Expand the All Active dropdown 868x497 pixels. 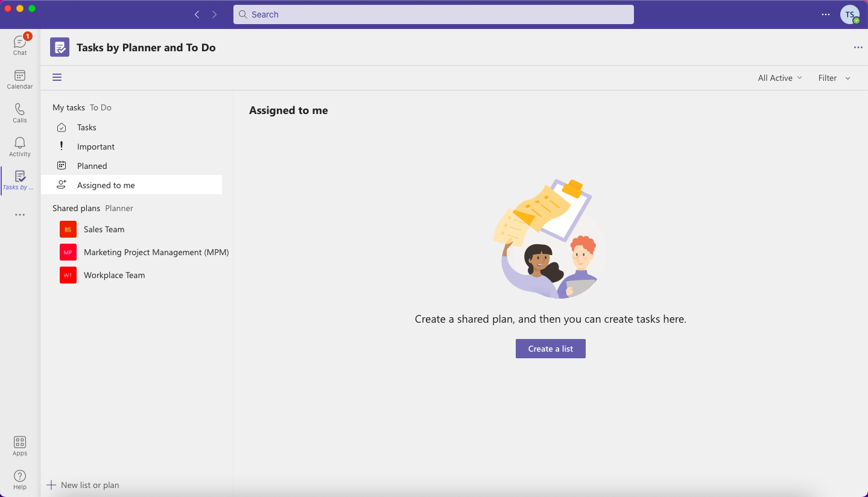click(x=780, y=78)
